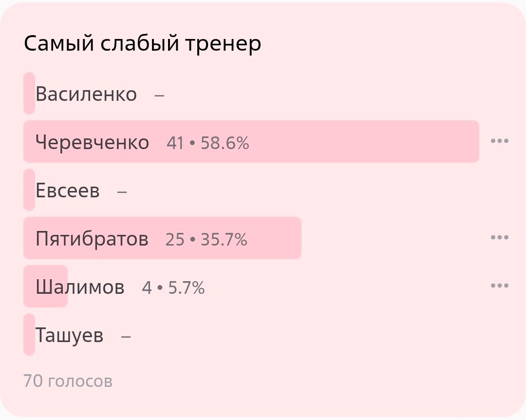The height and width of the screenshot is (420, 526).
Task: Open more options beside Черевченко
Action: pyautogui.click(x=499, y=141)
